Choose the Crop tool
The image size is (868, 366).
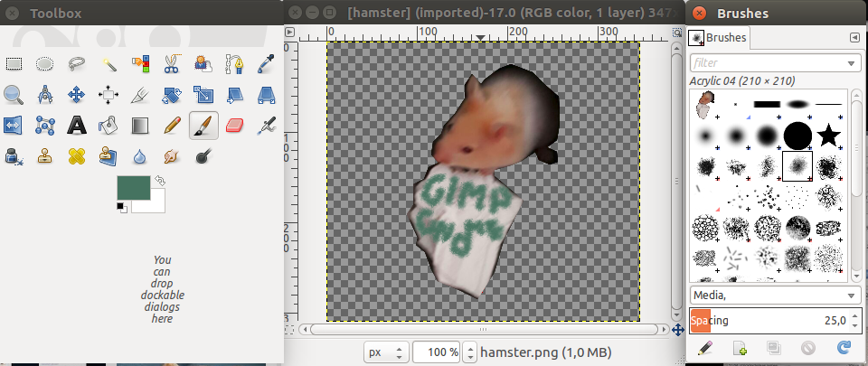coord(141,95)
